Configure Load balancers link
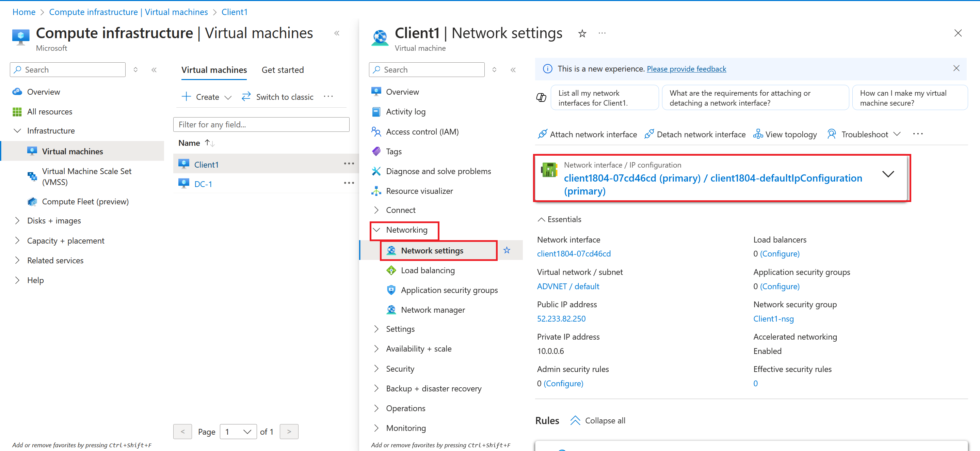 coord(780,253)
